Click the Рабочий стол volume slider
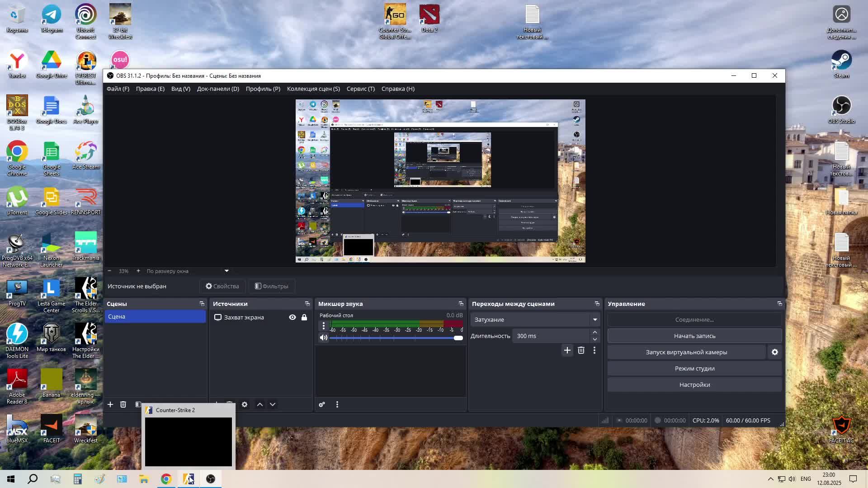Image resolution: width=868 pixels, height=488 pixels. pos(393,338)
